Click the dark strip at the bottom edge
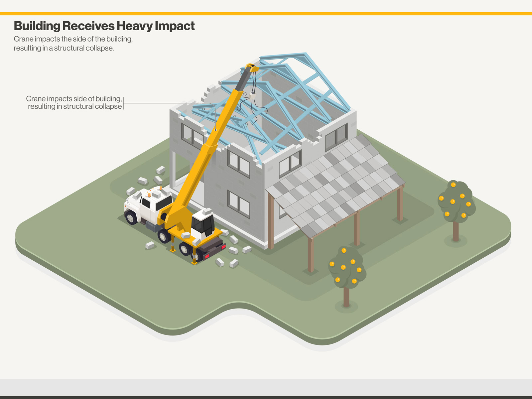This screenshot has width=532, height=399. pyautogui.click(x=266, y=397)
